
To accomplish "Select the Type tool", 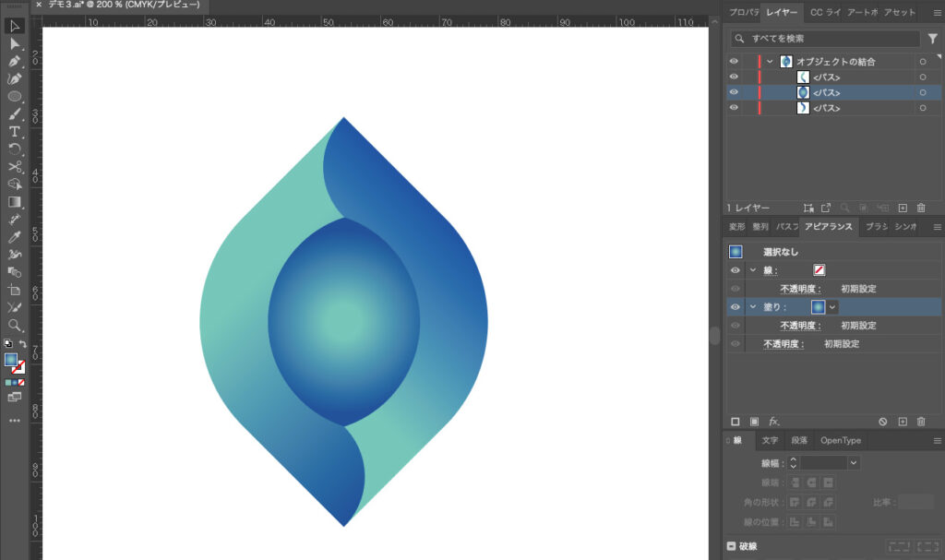I will tap(15, 132).
